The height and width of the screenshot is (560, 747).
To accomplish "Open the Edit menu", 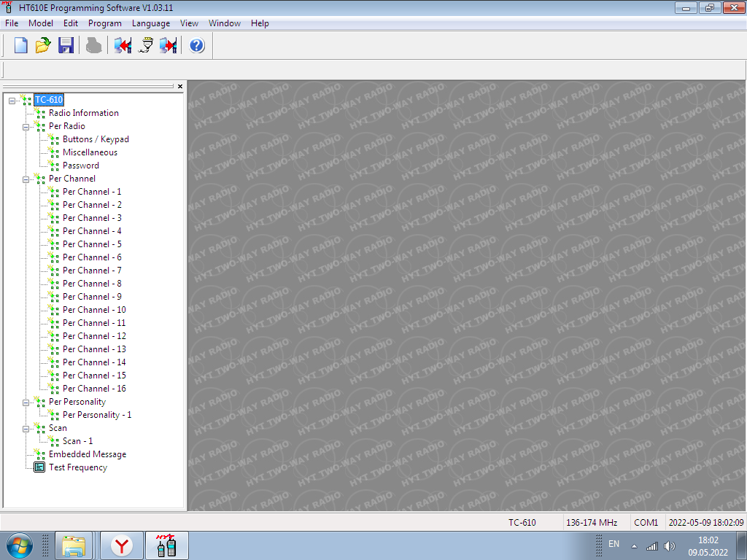I will click(x=71, y=23).
